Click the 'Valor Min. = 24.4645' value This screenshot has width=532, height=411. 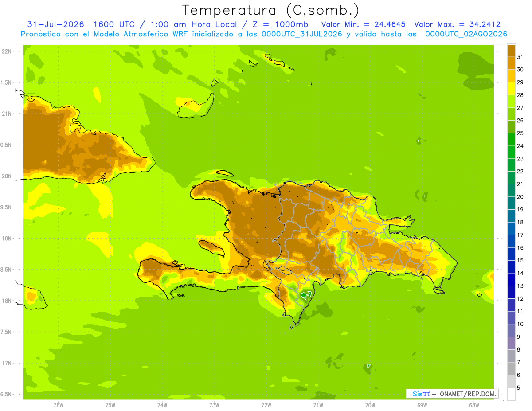point(363,24)
